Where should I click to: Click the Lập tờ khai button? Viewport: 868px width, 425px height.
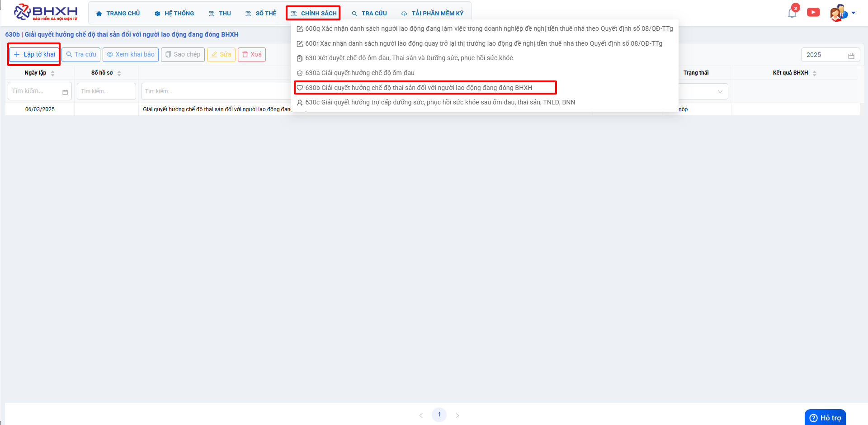34,54
